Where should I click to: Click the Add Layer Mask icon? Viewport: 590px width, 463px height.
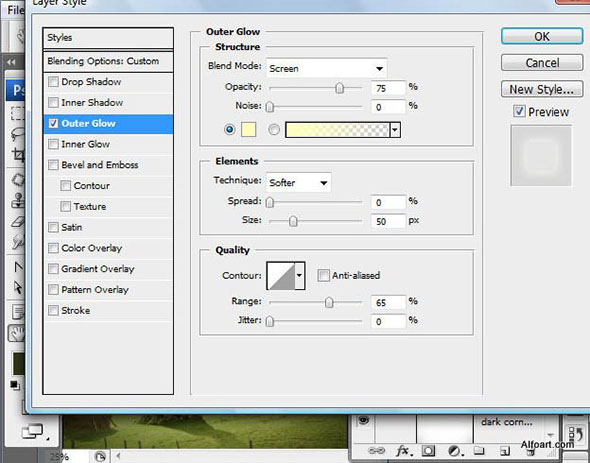pyautogui.click(x=428, y=451)
